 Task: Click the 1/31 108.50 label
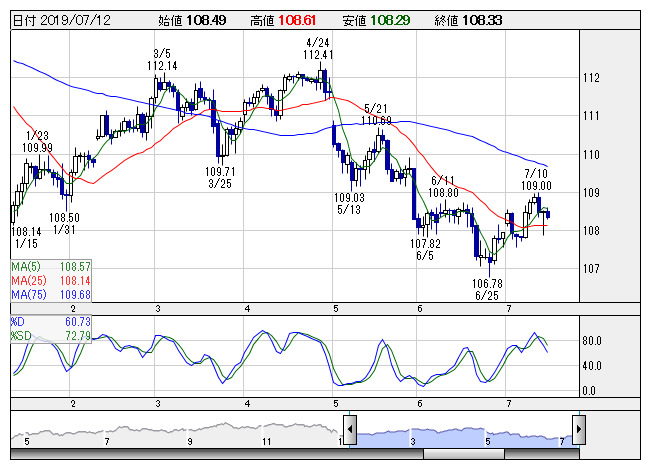(64, 223)
